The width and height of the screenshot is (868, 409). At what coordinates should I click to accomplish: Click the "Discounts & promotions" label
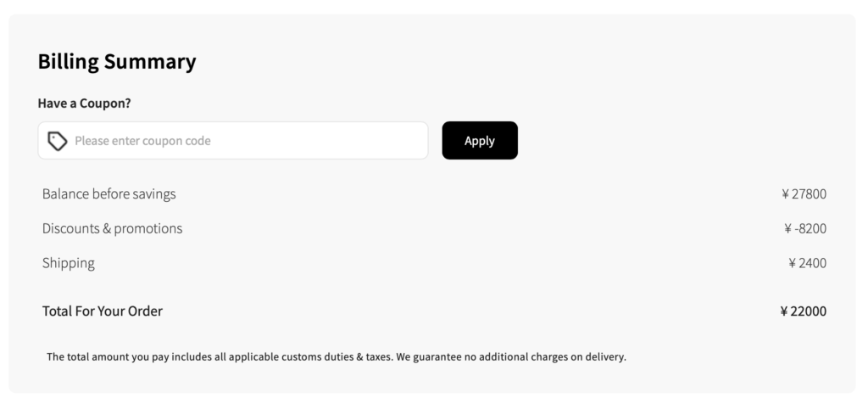[x=113, y=228]
